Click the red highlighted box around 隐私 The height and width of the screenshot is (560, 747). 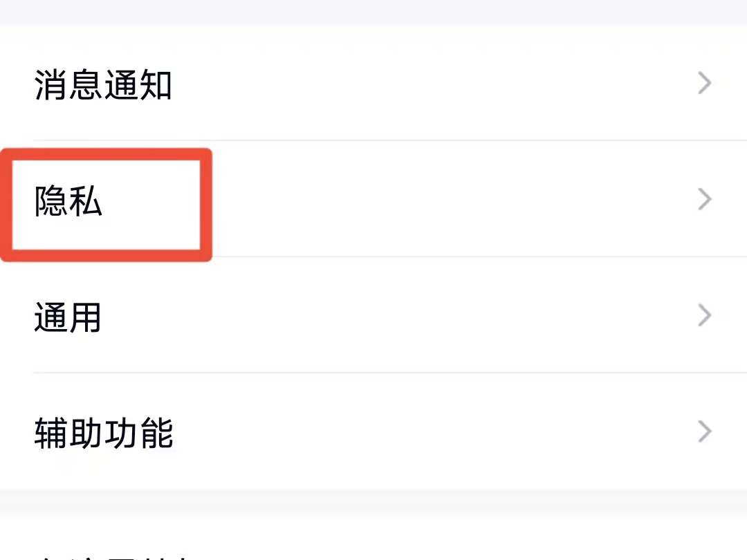106,205
